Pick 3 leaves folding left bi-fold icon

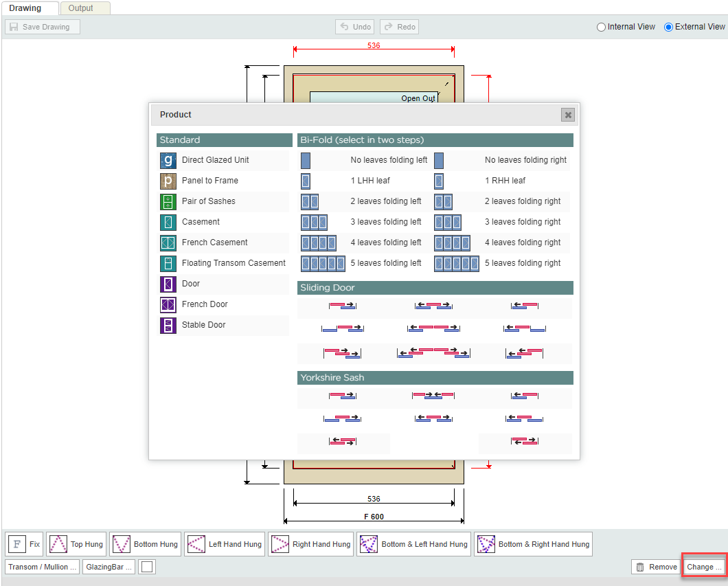pyautogui.click(x=314, y=222)
